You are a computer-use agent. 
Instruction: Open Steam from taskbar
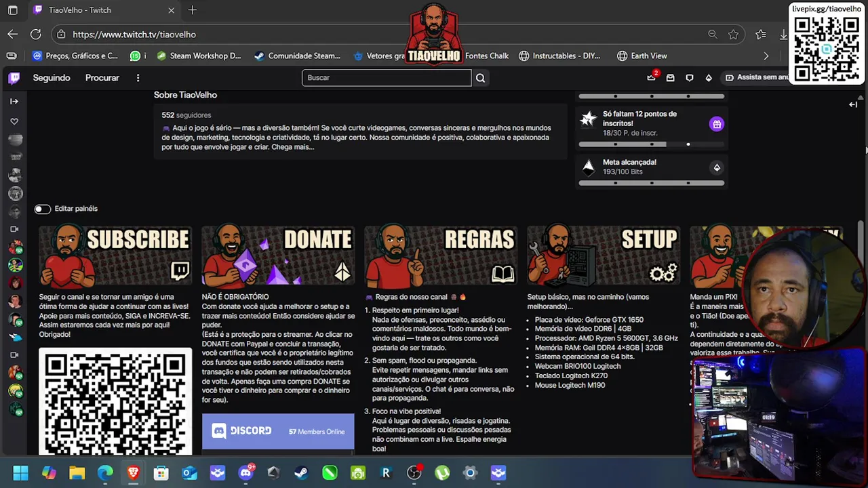point(302,473)
